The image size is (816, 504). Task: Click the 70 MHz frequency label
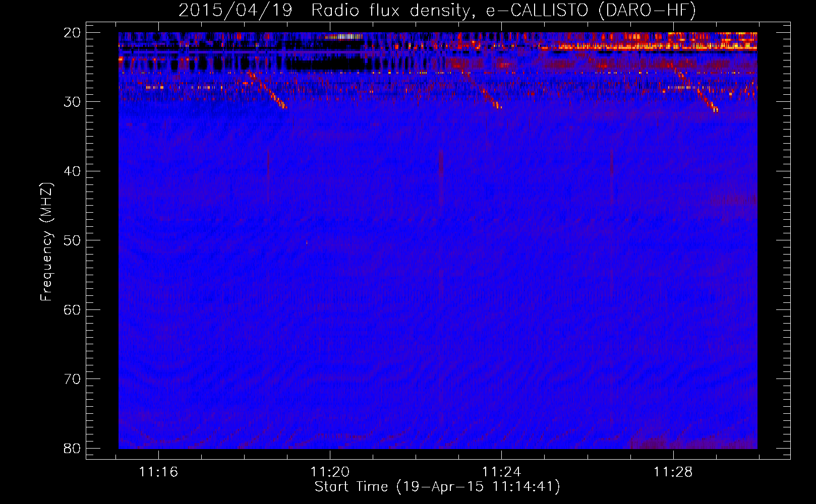(x=72, y=379)
